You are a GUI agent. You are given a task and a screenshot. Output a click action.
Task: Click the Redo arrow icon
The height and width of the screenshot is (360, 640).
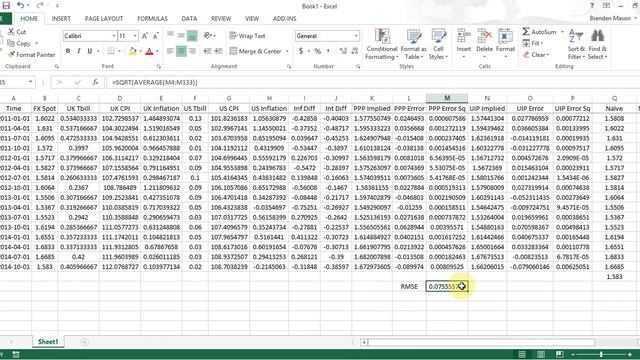click(40, 6)
